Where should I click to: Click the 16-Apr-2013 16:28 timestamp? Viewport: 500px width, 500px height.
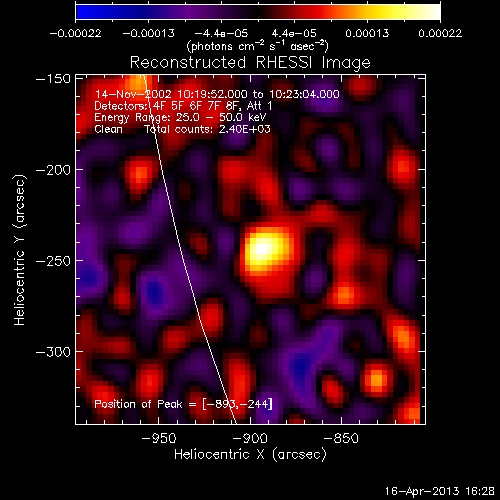440,491
